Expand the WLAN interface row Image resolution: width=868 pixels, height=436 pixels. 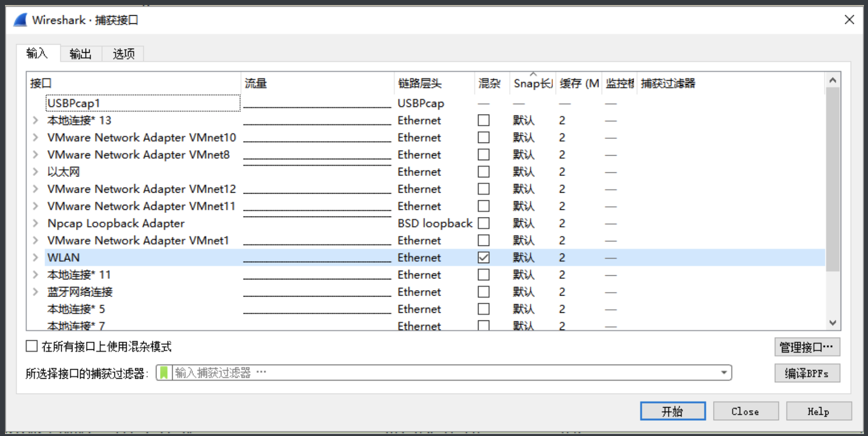[35, 258]
